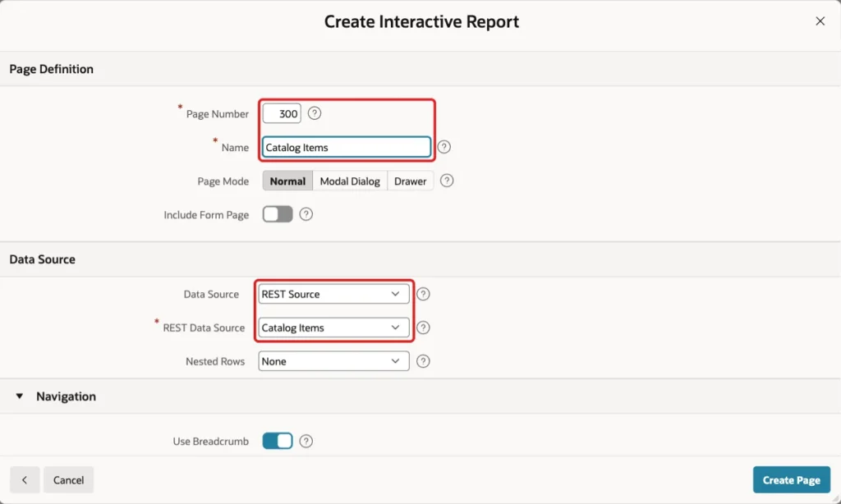The height and width of the screenshot is (504, 841).
Task: Show help for Page Mode
Action: click(447, 181)
